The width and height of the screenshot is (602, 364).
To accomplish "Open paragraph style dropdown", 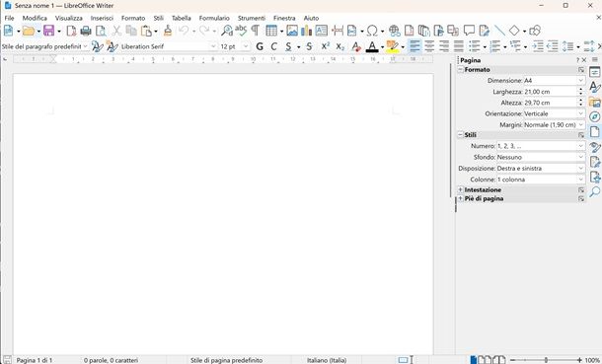I will tap(85, 46).
